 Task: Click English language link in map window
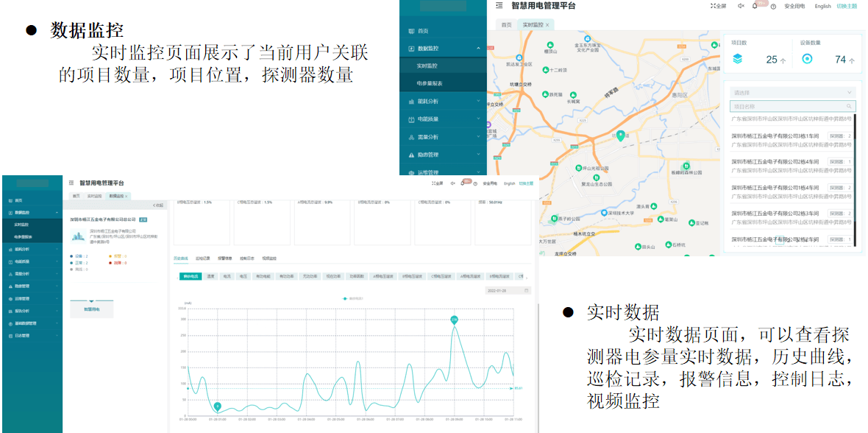(822, 6)
